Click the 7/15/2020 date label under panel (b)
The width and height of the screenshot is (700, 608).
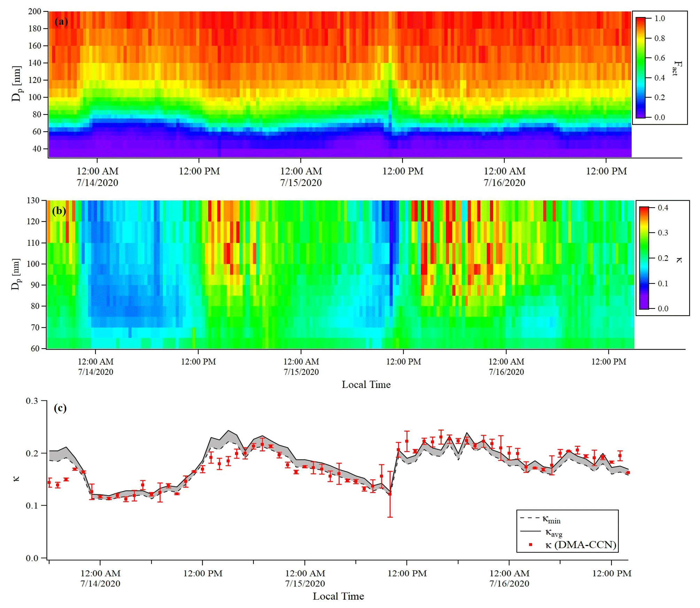[301, 372]
